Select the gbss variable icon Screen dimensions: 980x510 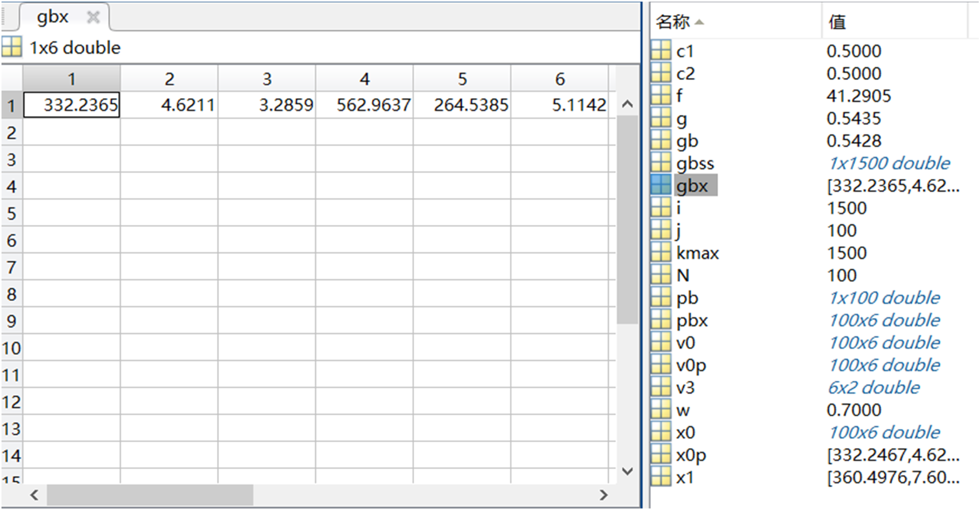click(x=661, y=162)
